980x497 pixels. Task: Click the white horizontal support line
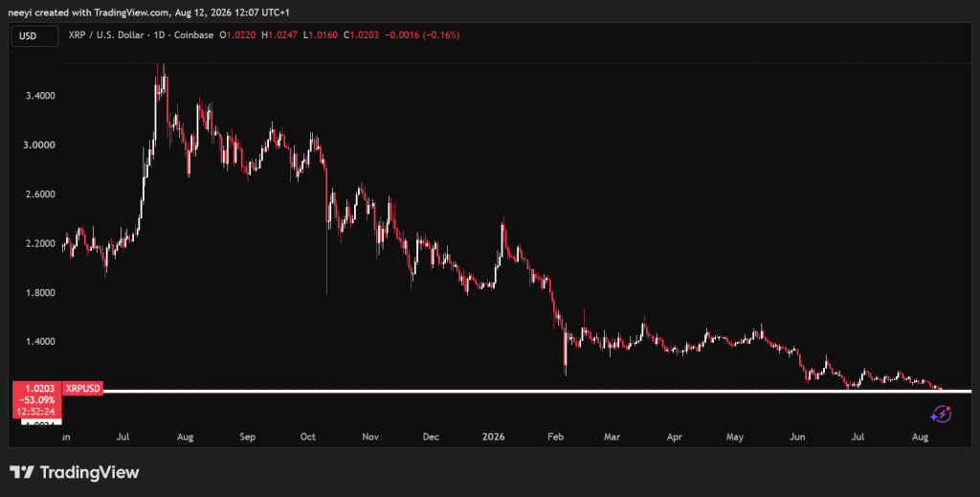(x=538, y=392)
